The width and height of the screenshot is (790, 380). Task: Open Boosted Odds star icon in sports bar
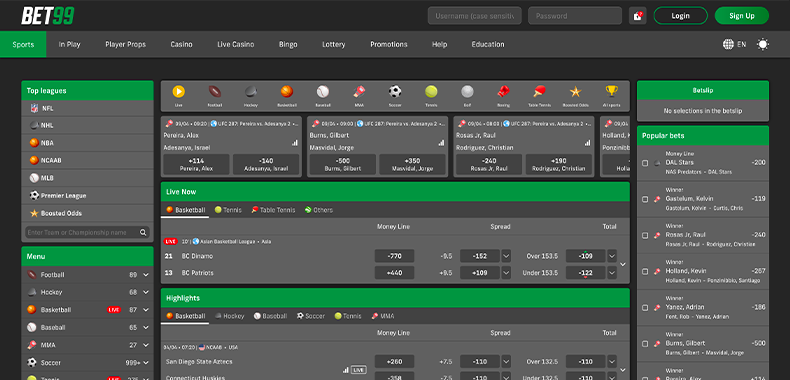[575, 92]
